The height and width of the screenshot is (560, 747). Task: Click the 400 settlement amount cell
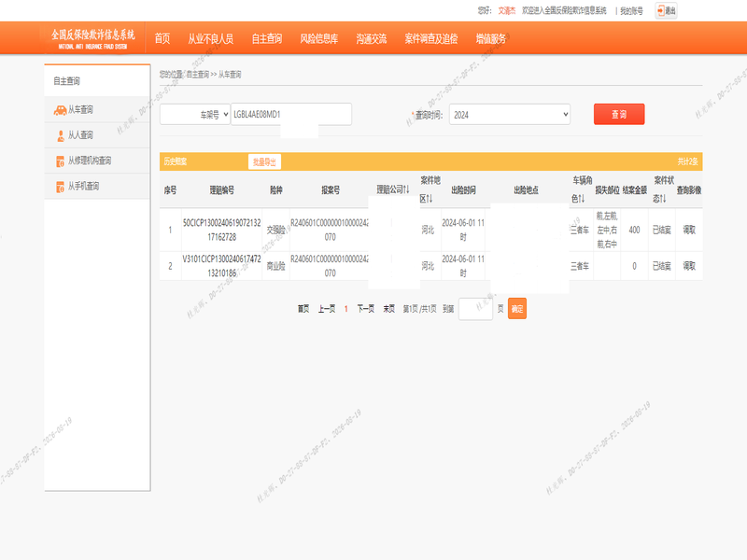pyautogui.click(x=634, y=230)
